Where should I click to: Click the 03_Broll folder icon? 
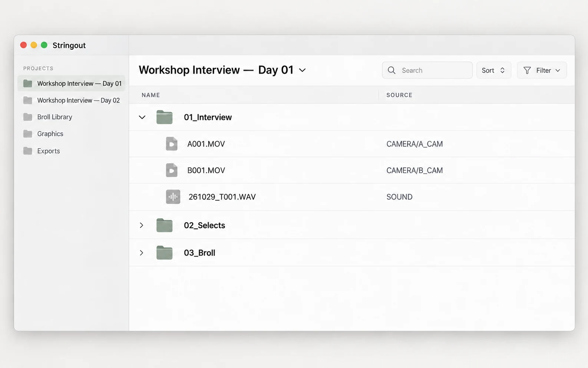point(164,253)
